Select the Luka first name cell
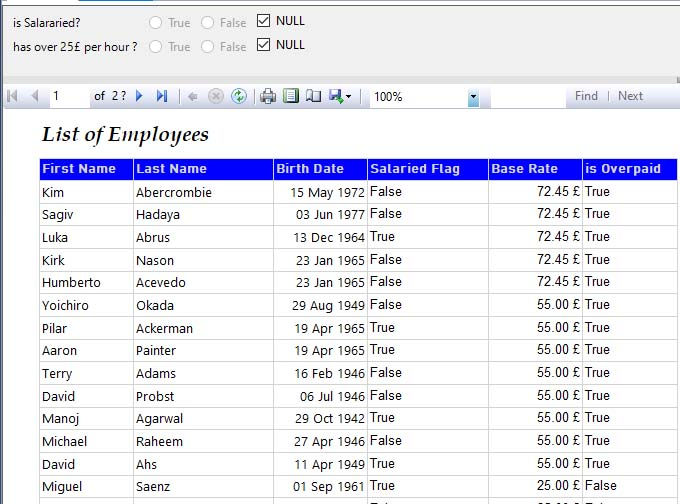 [86, 237]
